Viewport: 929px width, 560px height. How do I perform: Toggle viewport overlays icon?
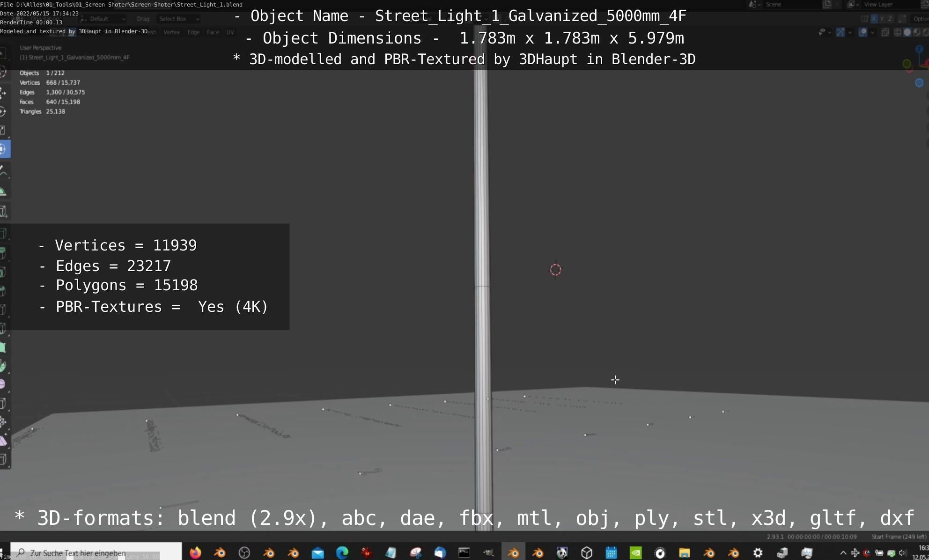(x=863, y=32)
